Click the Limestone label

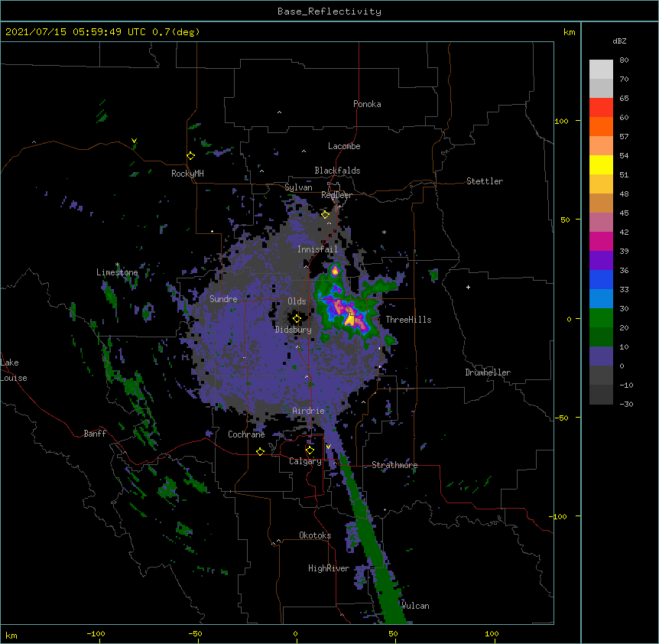(x=117, y=272)
